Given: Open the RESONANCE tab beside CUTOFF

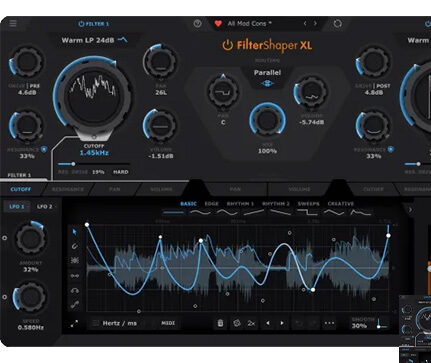Looking at the screenshot, I should 68,189.
